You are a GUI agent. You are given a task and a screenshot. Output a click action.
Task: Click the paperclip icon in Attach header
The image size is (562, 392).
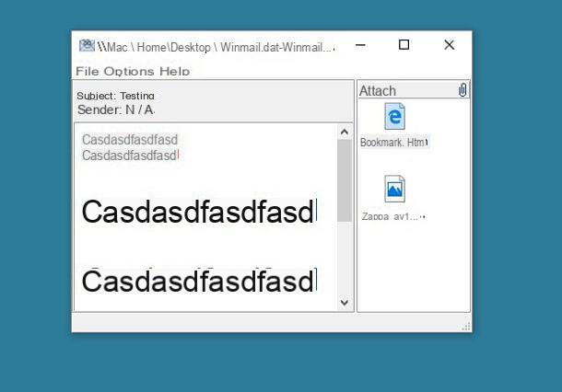(462, 90)
